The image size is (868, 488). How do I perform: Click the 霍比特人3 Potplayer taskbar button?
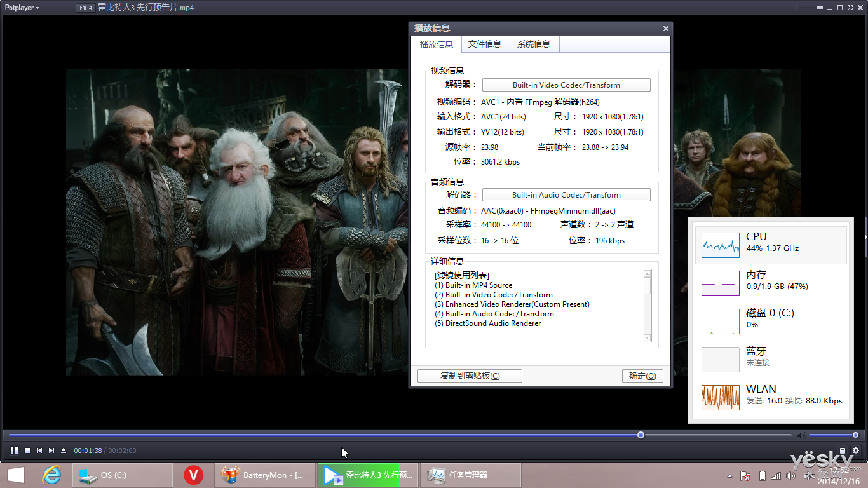coord(369,475)
